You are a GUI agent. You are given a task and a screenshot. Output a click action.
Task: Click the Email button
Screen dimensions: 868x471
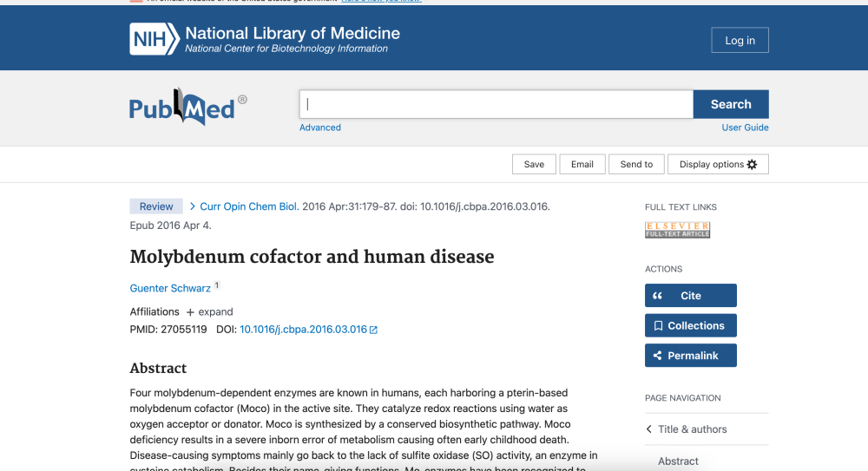582,165
